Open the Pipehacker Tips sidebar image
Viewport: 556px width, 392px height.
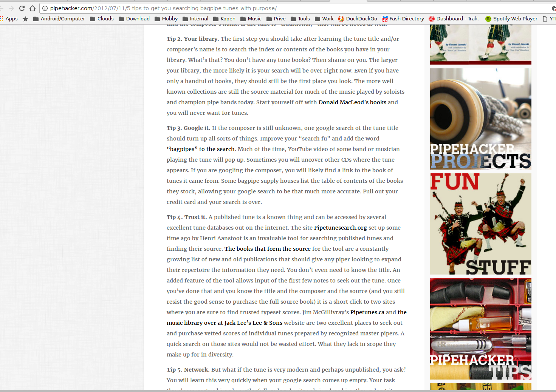point(481,329)
